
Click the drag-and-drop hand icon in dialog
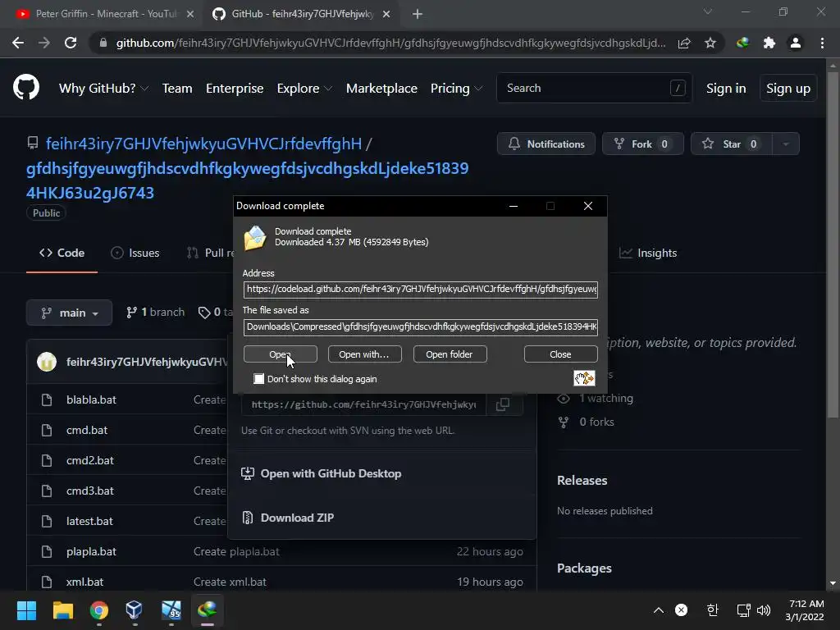tap(584, 378)
